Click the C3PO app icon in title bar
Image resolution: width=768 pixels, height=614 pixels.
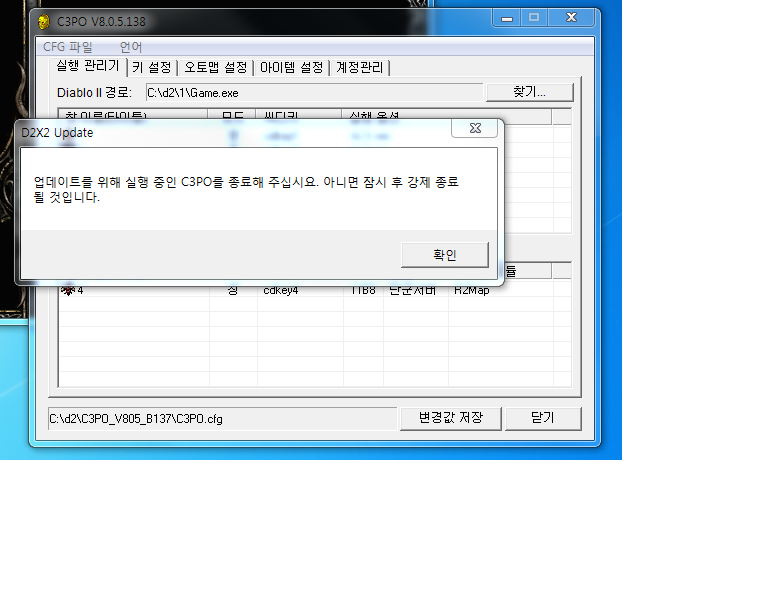click(44, 22)
